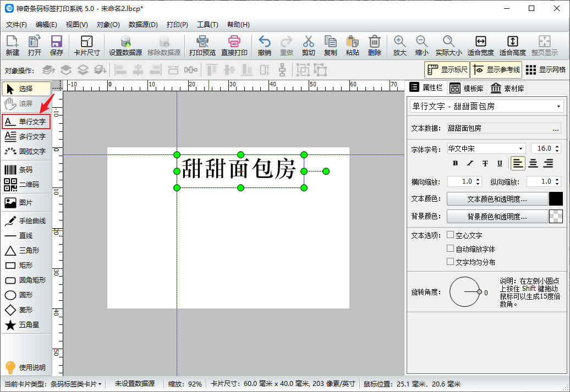Delete selected object with 删除
The image size is (570, 392).
click(375, 46)
